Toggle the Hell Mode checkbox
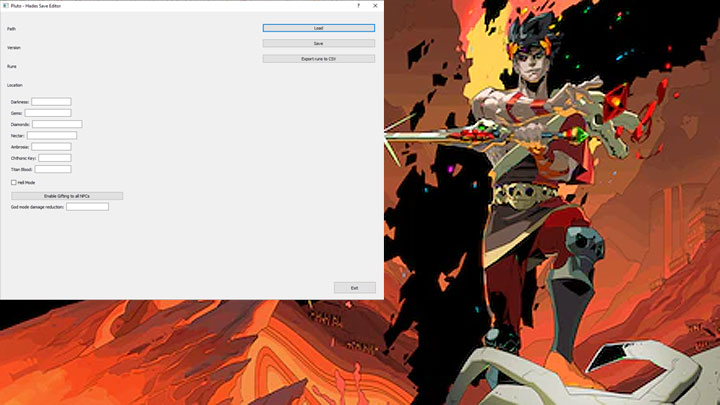Image resolution: width=720 pixels, height=405 pixels. click(14, 182)
